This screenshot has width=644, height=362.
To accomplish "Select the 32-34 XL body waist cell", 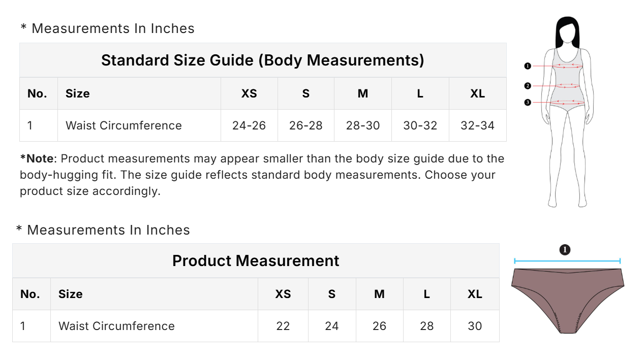I will click(477, 125).
